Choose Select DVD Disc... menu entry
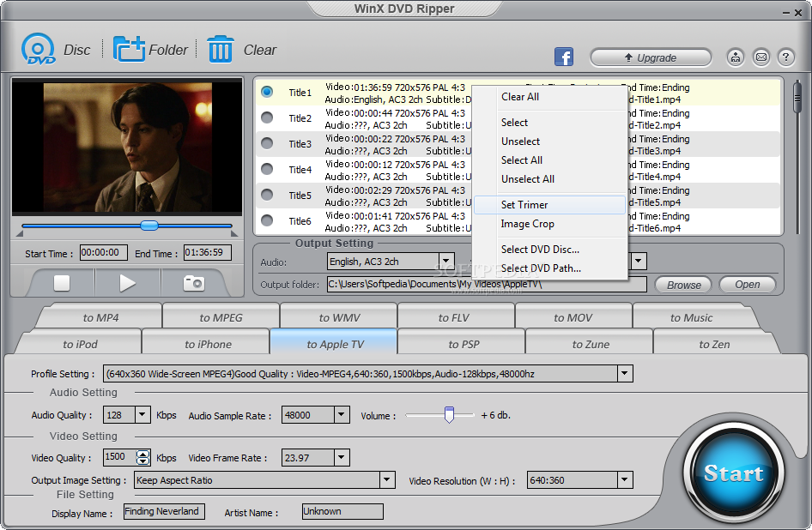This screenshot has width=812, height=530. click(x=549, y=250)
